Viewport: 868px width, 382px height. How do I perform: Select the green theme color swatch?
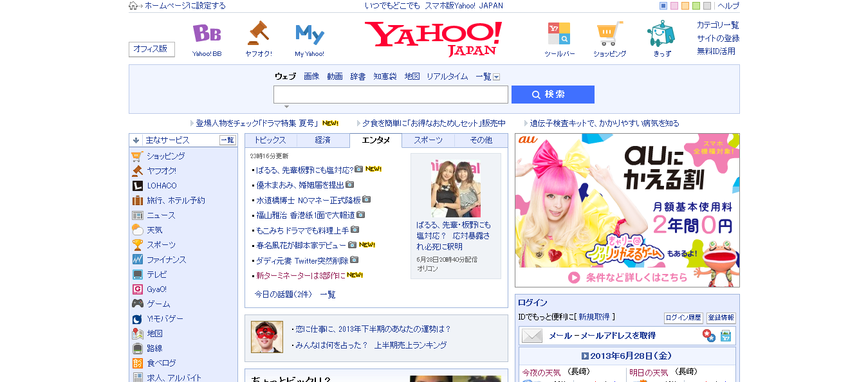click(696, 6)
